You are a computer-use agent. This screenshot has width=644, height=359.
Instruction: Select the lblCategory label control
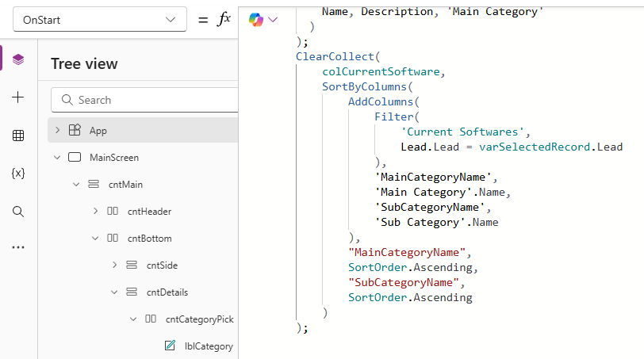point(209,346)
